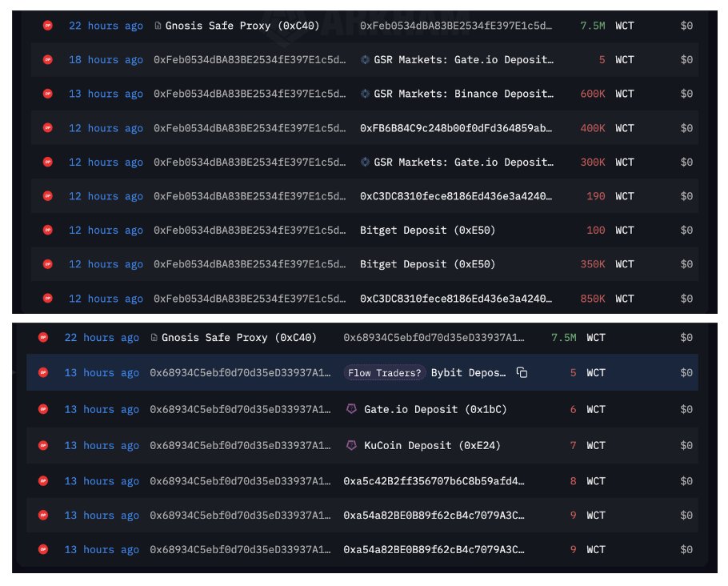This screenshot has width=728, height=586.
Task: Click the 600K amount value
Action: [x=593, y=94]
